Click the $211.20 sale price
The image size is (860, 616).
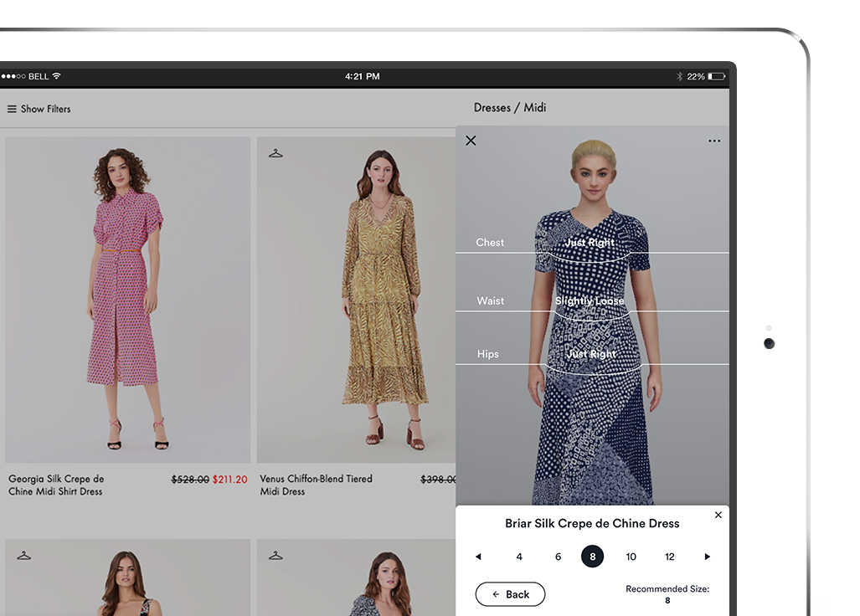pos(229,480)
